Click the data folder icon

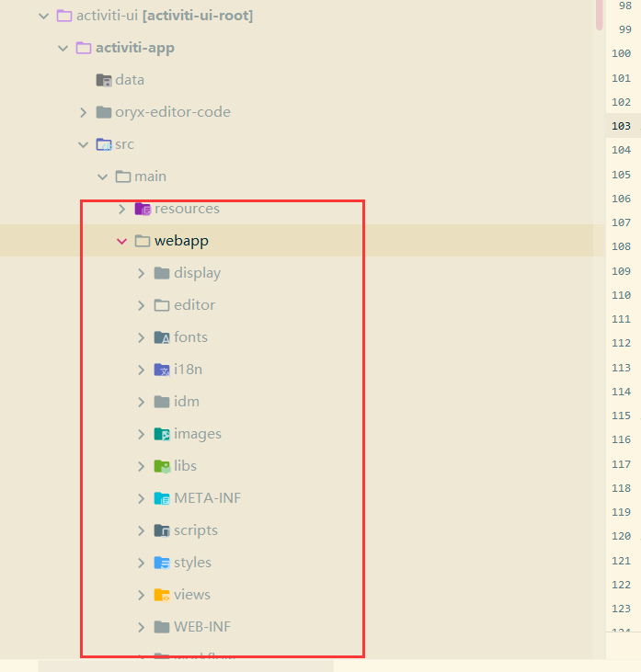pyautogui.click(x=104, y=80)
